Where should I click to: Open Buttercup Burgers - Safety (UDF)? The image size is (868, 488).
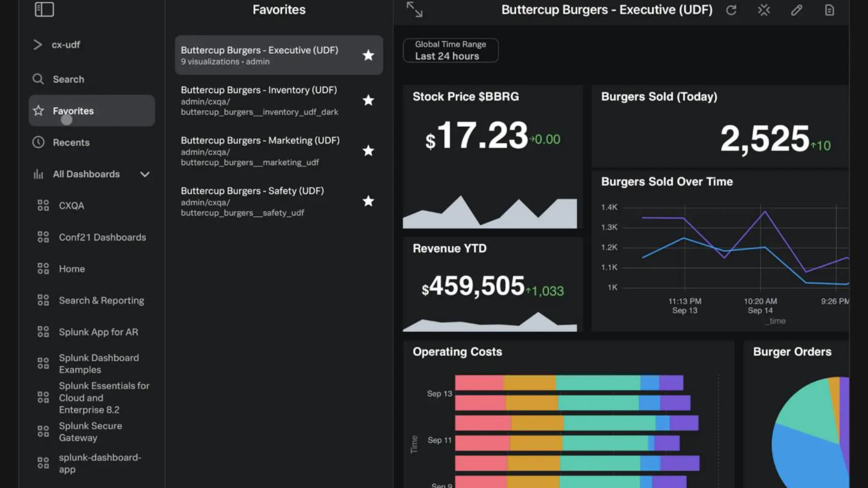click(279, 201)
